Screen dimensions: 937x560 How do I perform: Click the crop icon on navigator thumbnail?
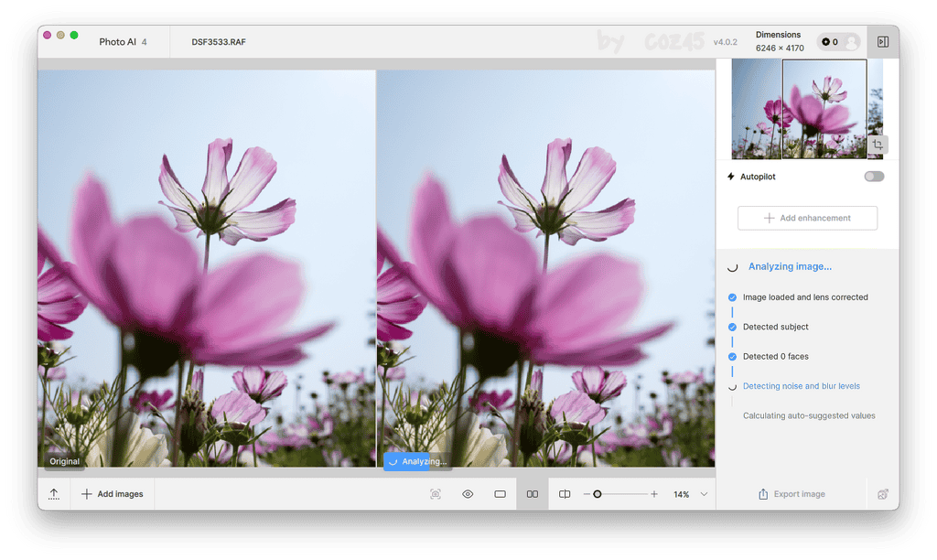pos(878,144)
